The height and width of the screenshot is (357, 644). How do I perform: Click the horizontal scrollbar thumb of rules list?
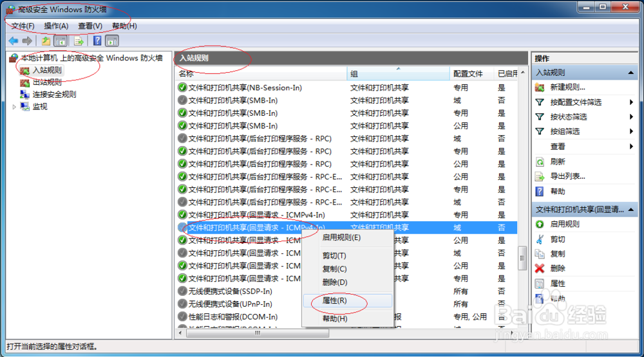point(258,333)
